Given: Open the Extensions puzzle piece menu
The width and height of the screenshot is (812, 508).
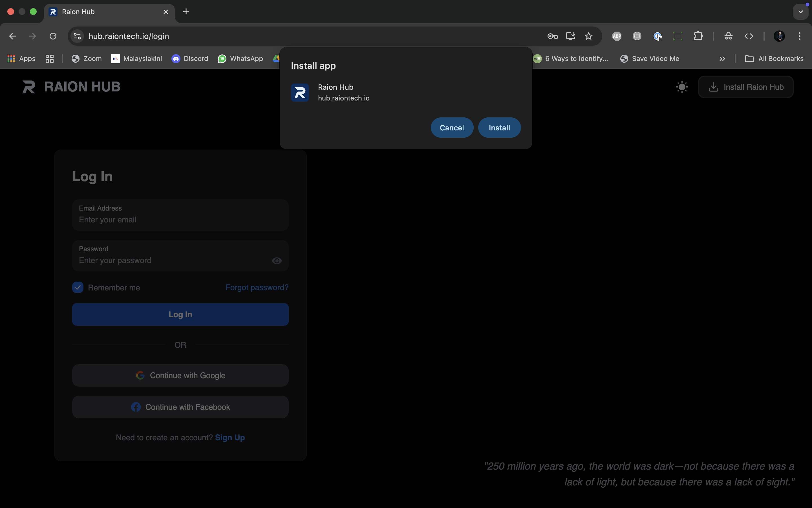Looking at the screenshot, I should tap(698, 36).
